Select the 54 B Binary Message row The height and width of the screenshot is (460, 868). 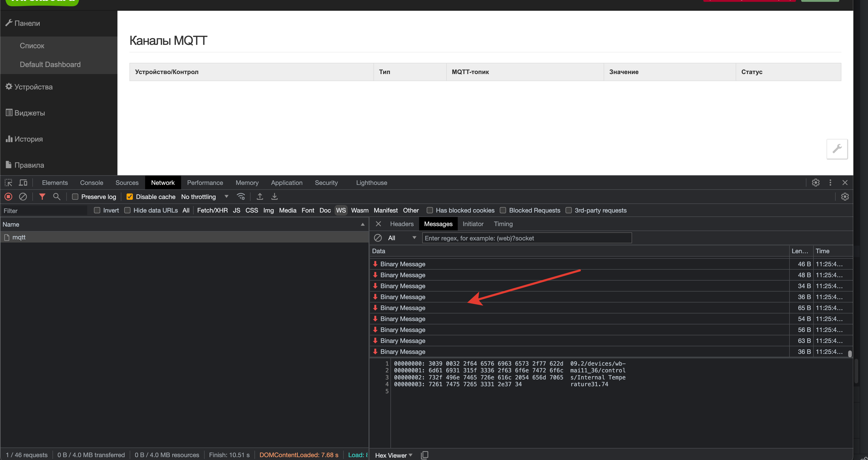tap(611, 319)
